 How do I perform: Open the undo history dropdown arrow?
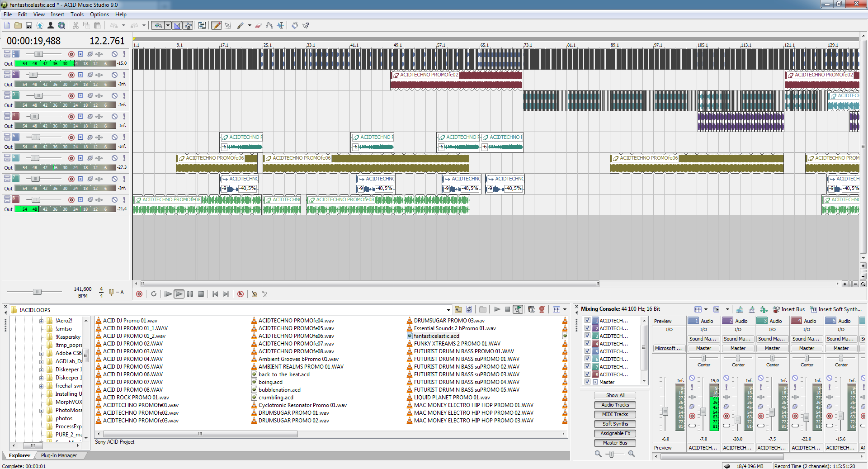point(123,25)
